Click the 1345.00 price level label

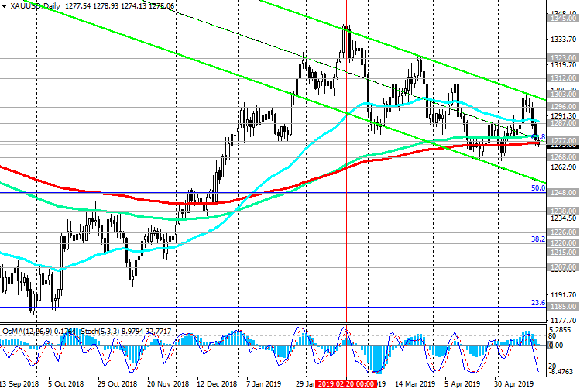point(563,18)
